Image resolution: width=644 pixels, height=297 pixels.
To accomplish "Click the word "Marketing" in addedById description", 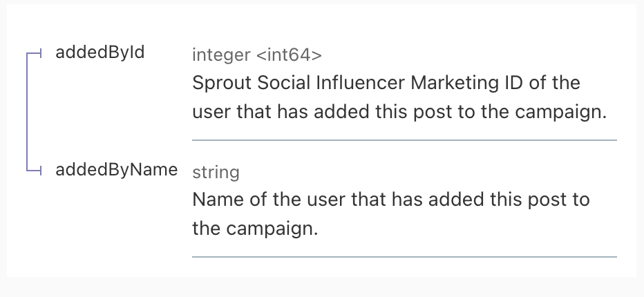I will point(453,83).
